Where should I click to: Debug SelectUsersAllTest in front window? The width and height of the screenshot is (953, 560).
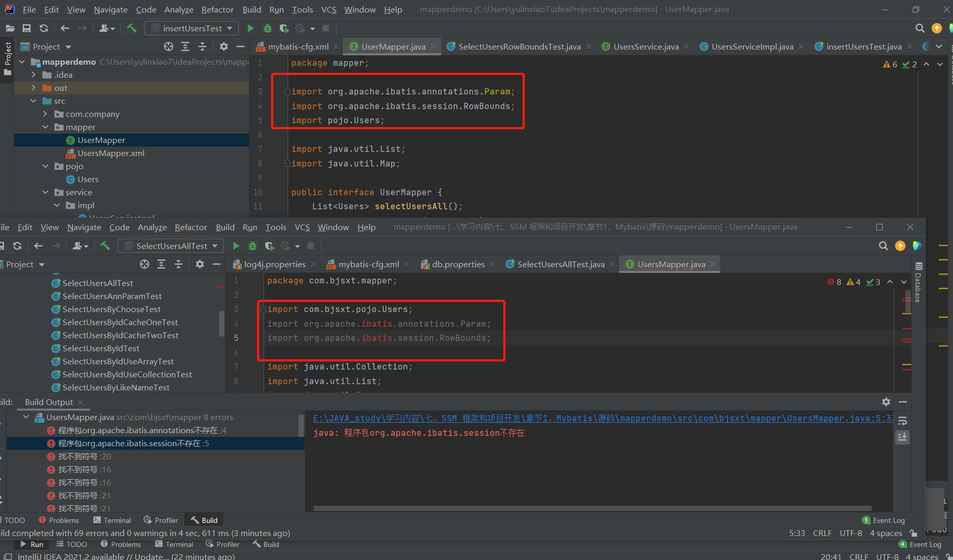[x=253, y=246]
